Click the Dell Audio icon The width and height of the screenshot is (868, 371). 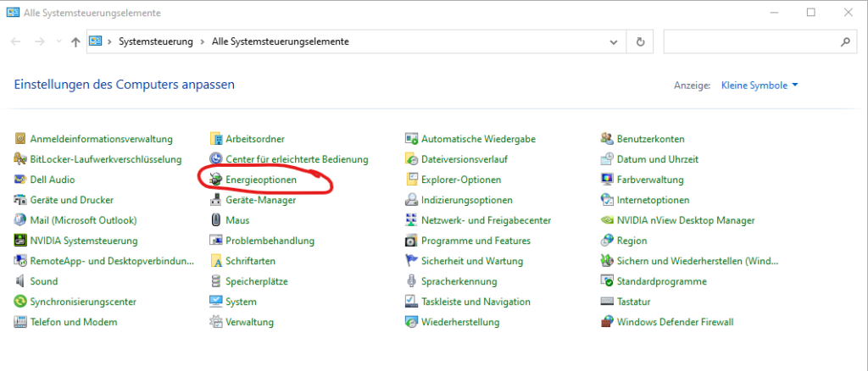21,180
